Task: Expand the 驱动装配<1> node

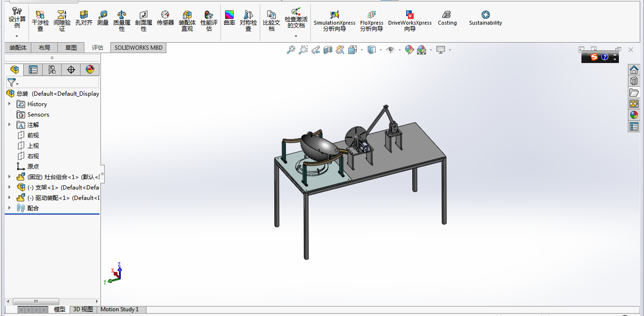Action: pyautogui.click(x=9, y=198)
